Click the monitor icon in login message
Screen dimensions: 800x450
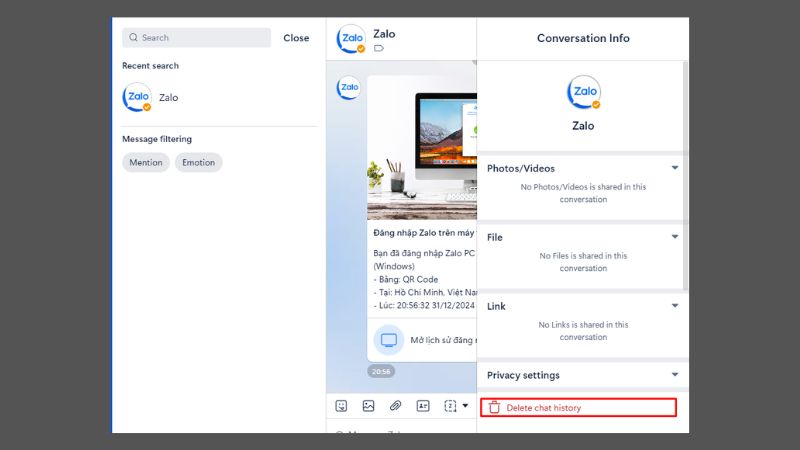tap(389, 340)
